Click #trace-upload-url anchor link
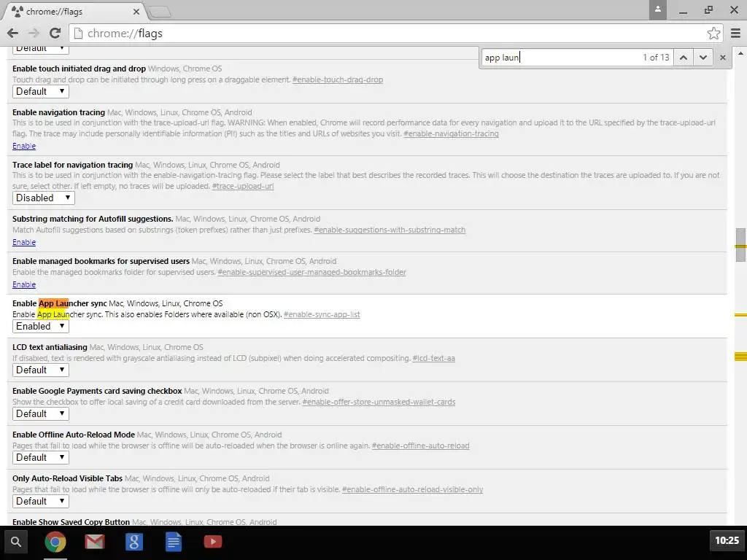The height and width of the screenshot is (560, 747). [x=243, y=186]
